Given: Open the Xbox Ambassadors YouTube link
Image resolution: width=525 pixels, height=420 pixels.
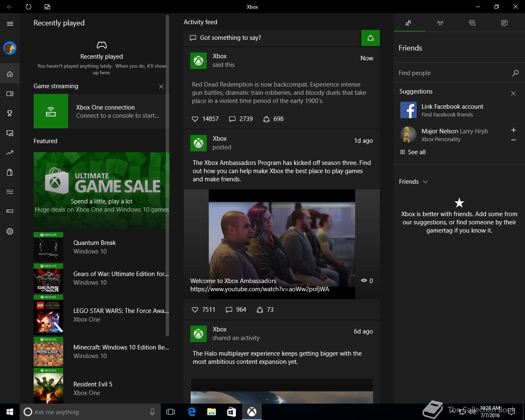Looking at the screenshot, I should pyautogui.click(x=260, y=289).
